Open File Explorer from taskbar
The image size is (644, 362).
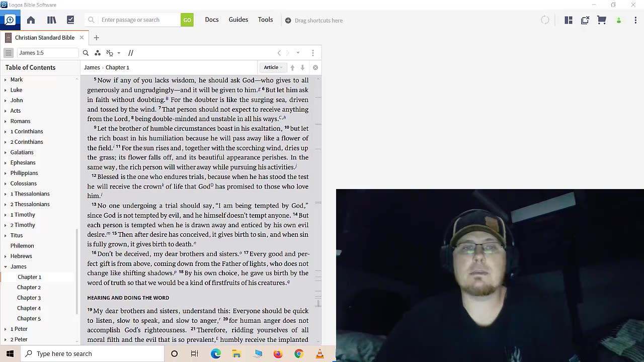[x=236, y=354]
